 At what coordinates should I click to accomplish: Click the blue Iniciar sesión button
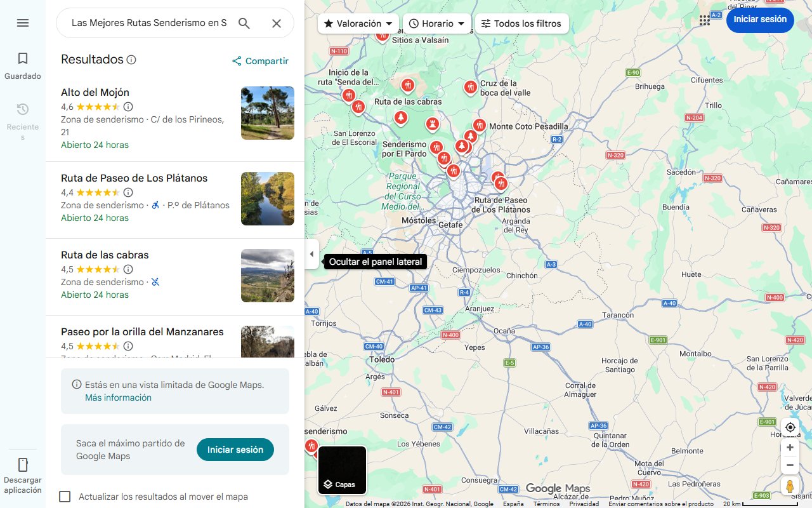pyautogui.click(x=759, y=20)
